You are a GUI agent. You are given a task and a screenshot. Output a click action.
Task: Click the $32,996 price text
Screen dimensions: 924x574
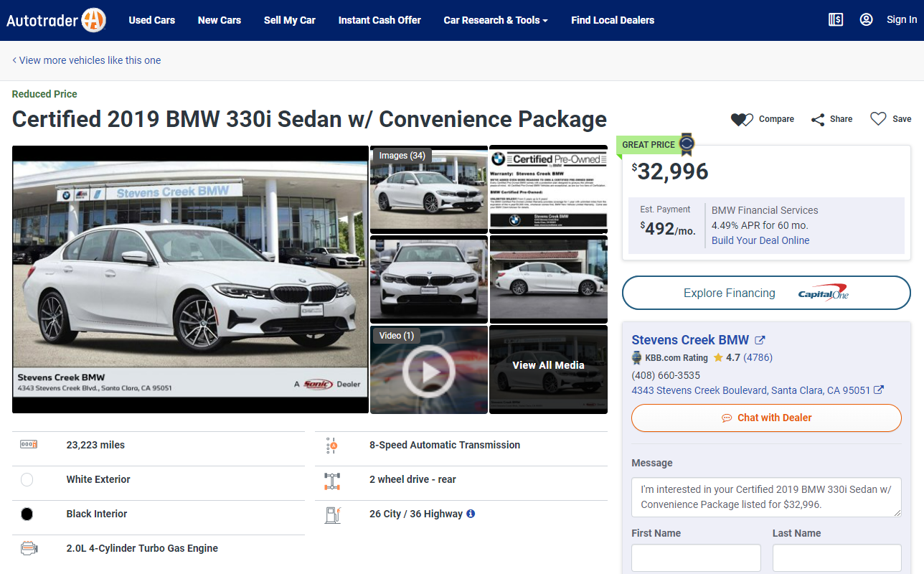click(670, 171)
